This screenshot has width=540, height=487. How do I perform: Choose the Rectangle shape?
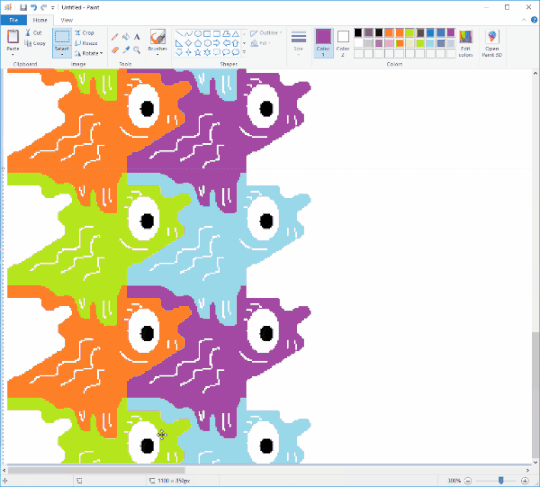(x=207, y=33)
